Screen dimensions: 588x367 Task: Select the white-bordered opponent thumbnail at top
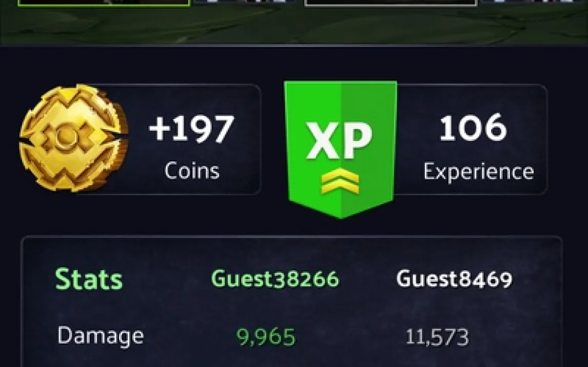(x=391, y=3)
